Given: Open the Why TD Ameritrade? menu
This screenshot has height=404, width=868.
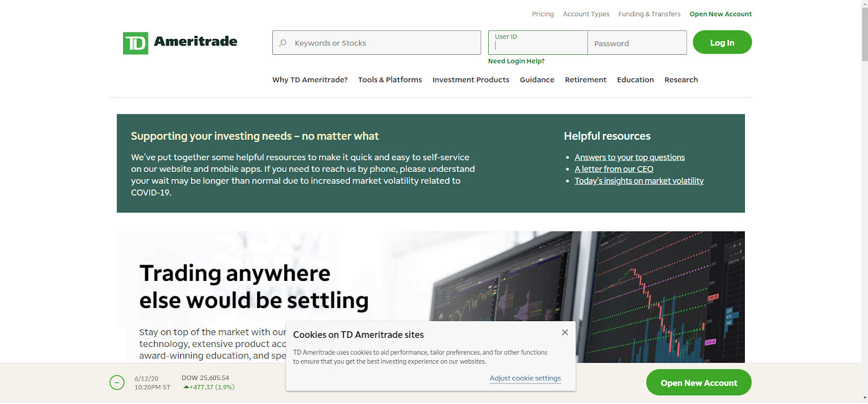Looking at the screenshot, I should pos(310,80).
